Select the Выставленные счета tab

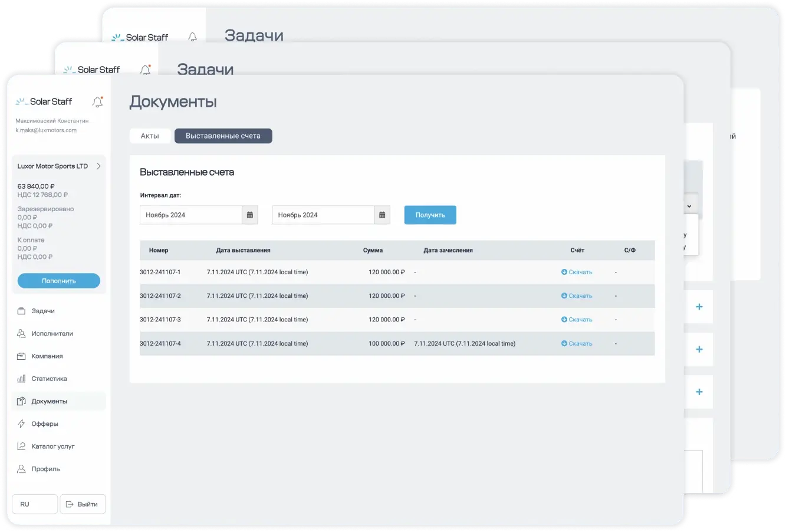pos(223,136)
